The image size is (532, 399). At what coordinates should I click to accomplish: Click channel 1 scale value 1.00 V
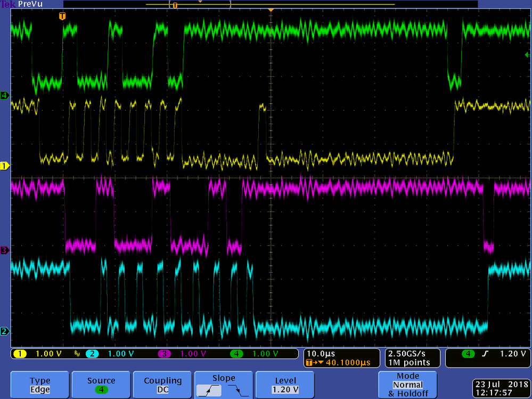[x=48, y=354]
